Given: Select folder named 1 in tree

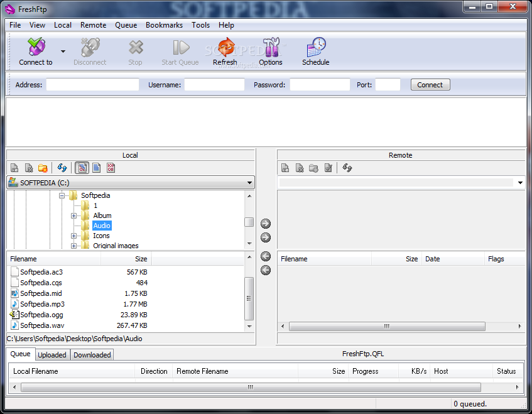Looking at the screenshot, I should click(95, 205).
